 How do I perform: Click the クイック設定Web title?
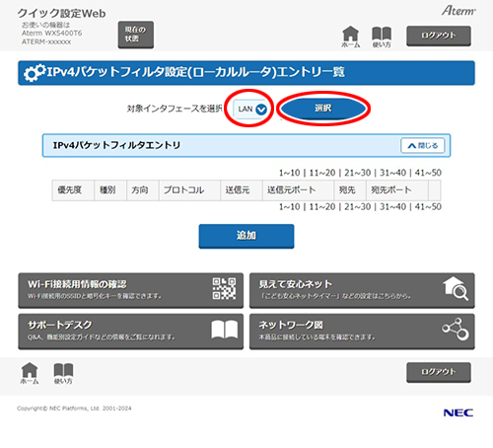tap(61, 14)
